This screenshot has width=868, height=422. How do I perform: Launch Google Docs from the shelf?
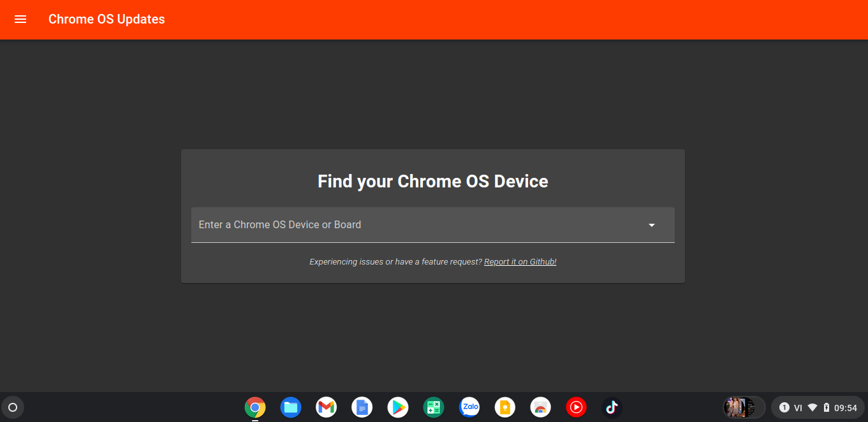pos(362,407)
